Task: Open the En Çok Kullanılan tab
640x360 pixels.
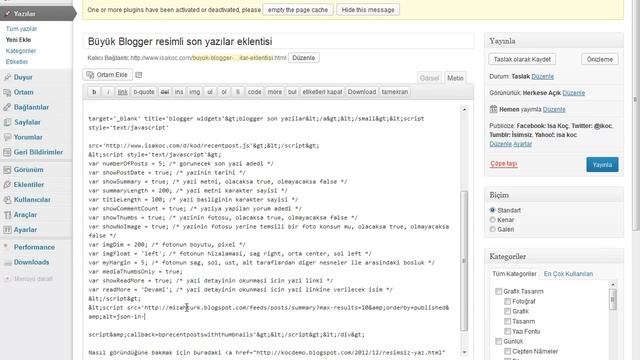Action: point(568,274)
